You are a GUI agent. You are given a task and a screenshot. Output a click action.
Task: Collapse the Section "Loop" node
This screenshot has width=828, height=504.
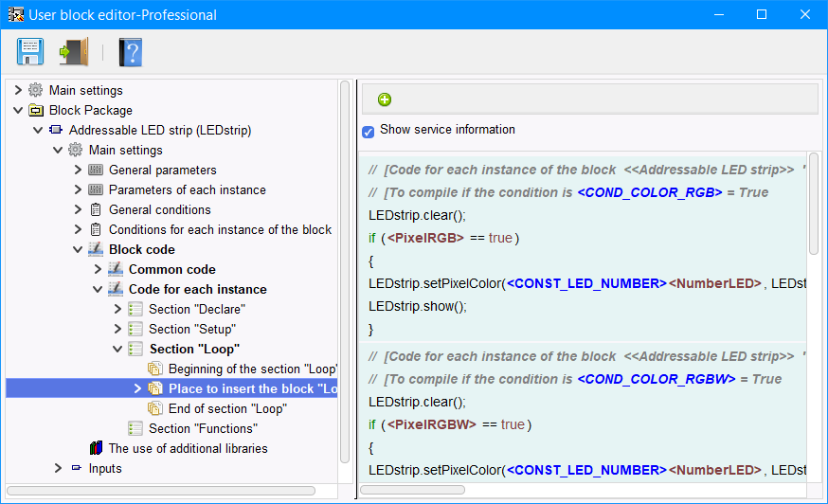(x=117, y=350)
